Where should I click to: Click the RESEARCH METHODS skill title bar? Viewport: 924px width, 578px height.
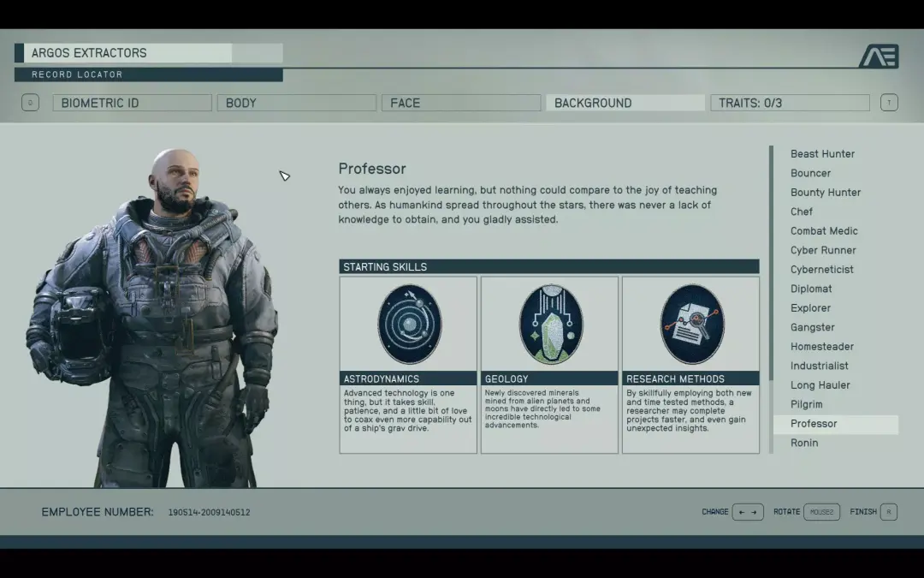(690, 378)
